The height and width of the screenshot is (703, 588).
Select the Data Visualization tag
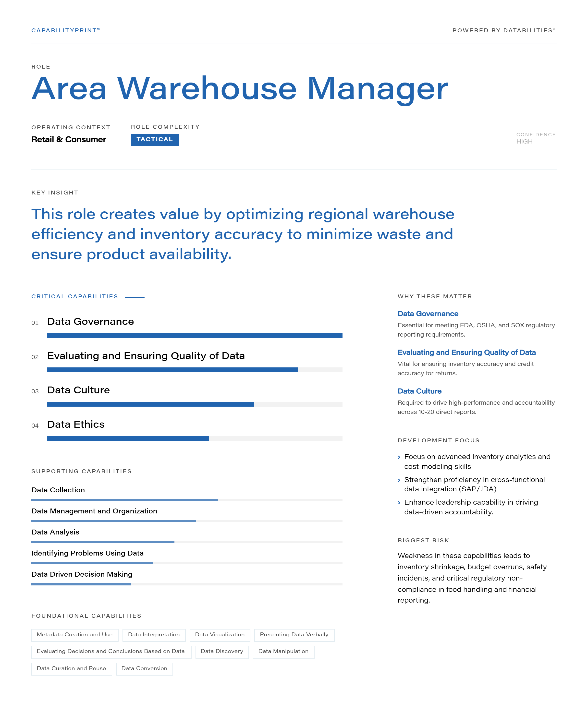220,635
